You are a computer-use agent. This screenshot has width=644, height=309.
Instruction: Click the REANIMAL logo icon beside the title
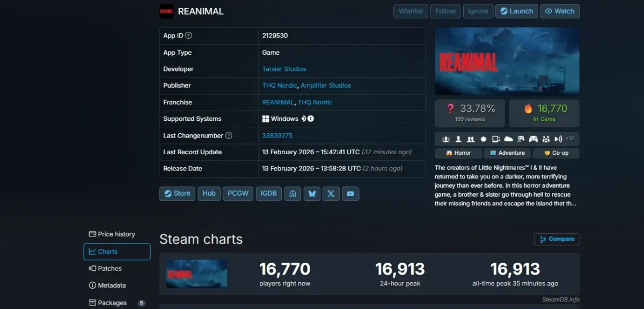(166, 11)
